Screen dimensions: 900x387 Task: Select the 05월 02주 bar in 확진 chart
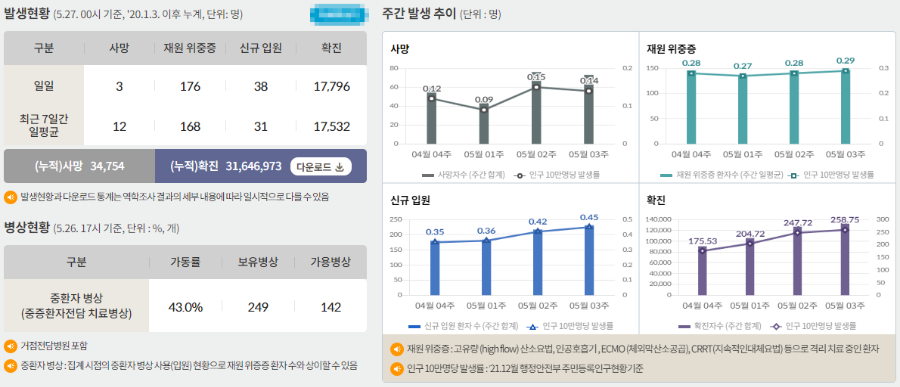[x=797, y=261]
